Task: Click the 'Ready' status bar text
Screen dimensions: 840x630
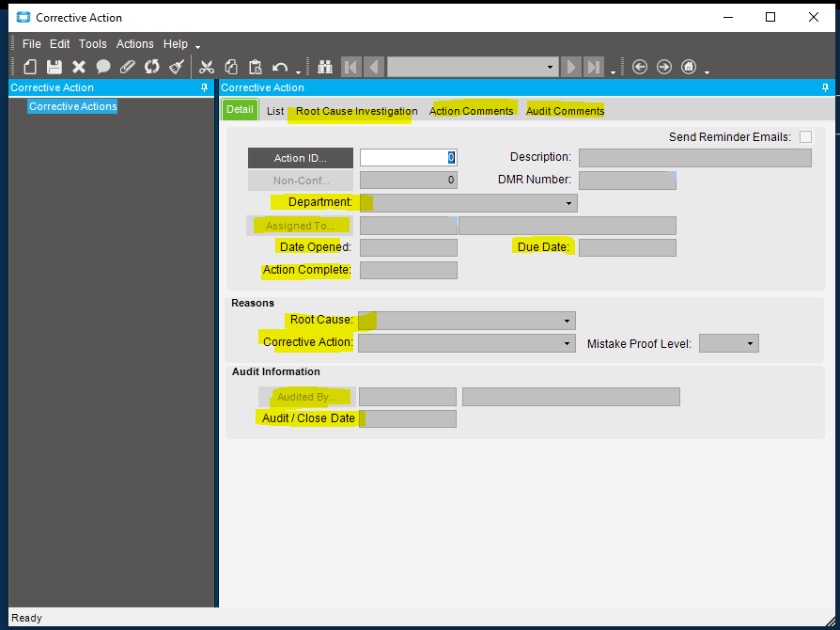Action: [x=27, y=618]
